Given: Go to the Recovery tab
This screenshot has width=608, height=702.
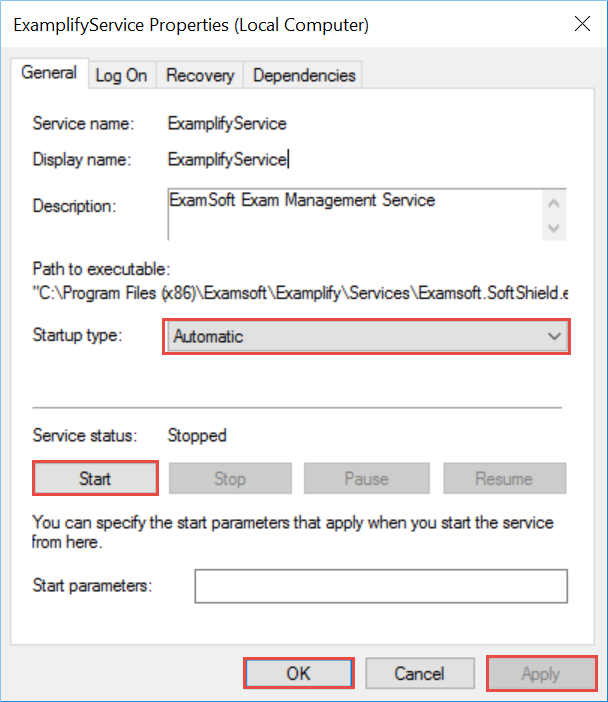Looking at the screenshot, I should click(200, 75).
